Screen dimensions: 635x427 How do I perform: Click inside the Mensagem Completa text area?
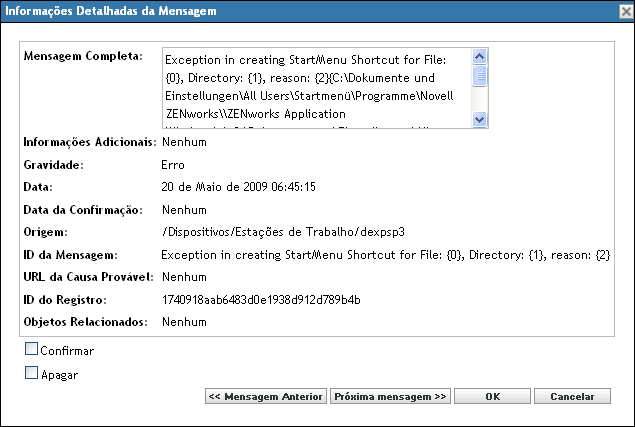(315, 89)
